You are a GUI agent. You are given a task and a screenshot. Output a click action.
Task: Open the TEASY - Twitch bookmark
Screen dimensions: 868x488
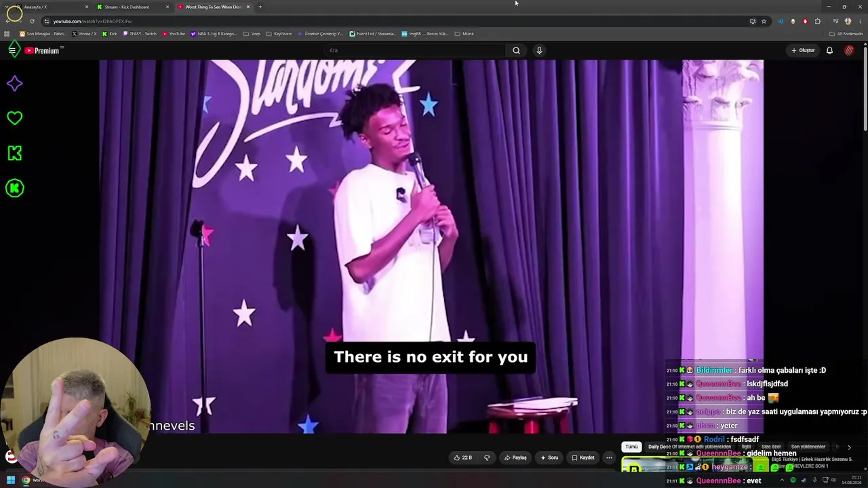coord(140,33)
